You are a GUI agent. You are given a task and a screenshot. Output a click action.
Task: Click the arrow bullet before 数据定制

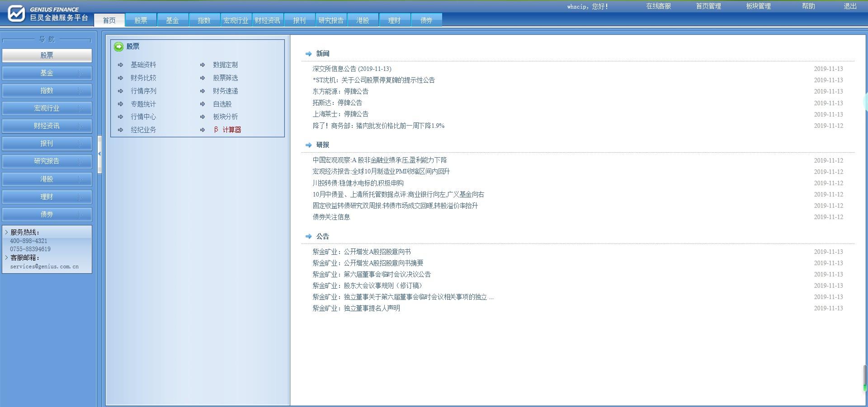pos(203,65)
